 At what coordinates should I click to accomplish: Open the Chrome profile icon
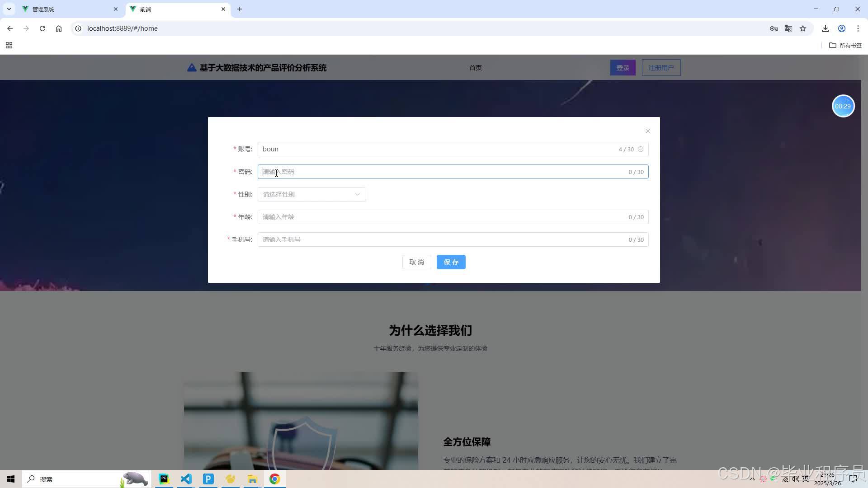pos(842,28)
